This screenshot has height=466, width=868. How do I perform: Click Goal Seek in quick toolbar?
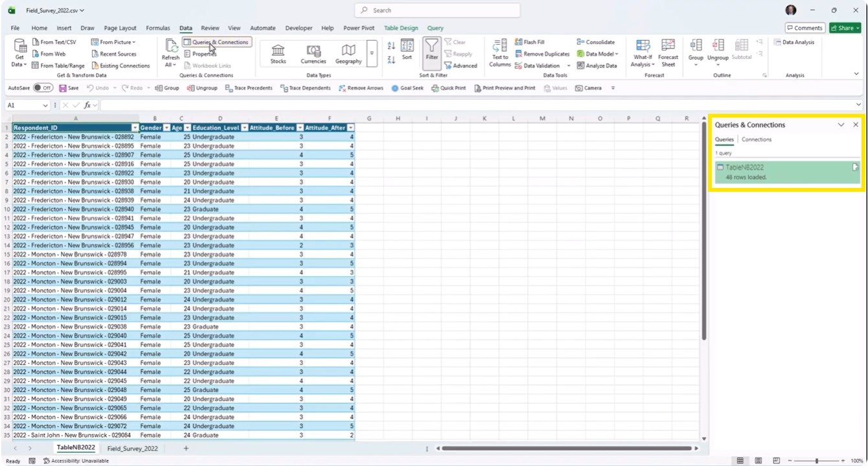click(x=407, y=88)
